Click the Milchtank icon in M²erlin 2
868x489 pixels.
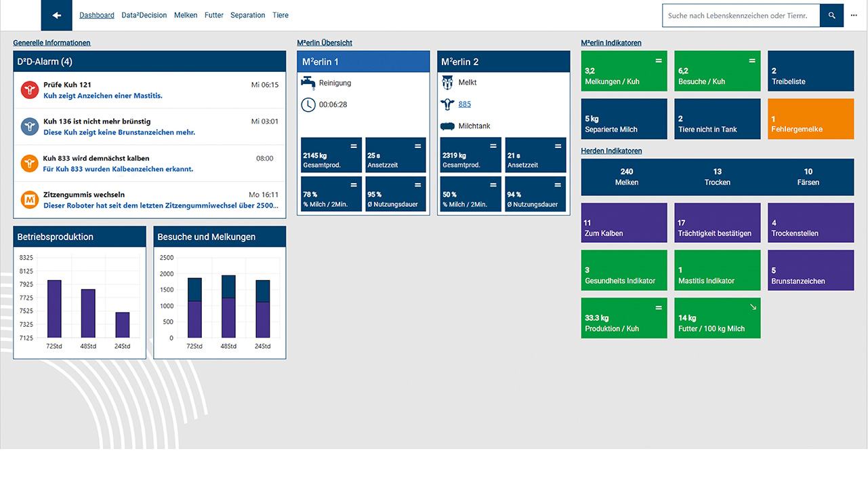pyautogui.click(x=447, y=126)
